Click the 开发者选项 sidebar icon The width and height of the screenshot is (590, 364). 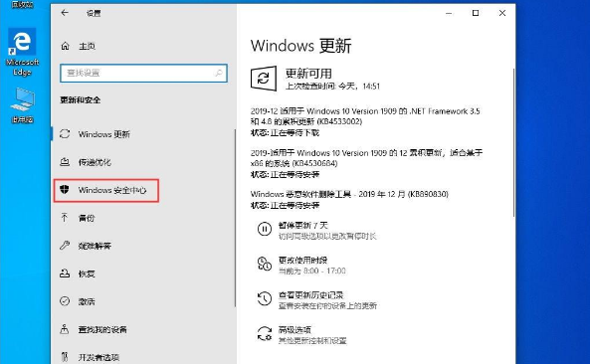(x=65, y=357)
